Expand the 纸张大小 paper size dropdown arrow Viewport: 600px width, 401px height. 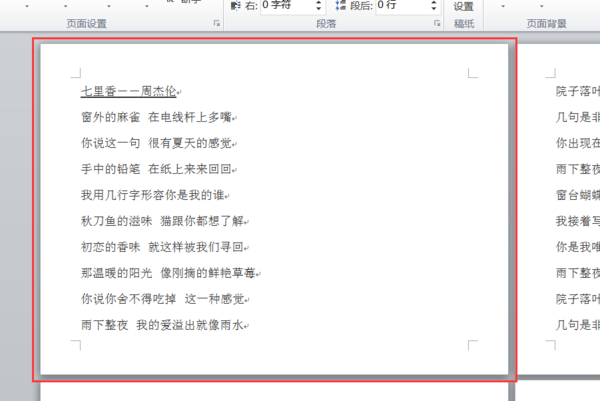(109, 7)
